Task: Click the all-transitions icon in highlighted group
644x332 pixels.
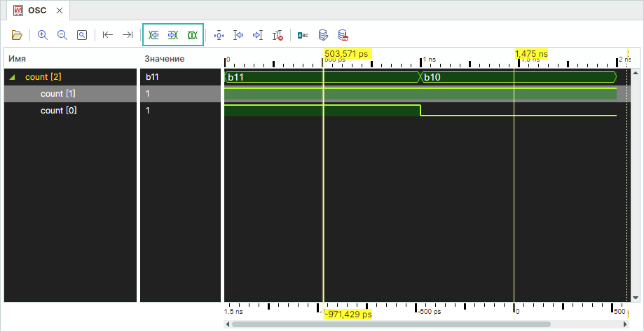Action: [192, 35]
